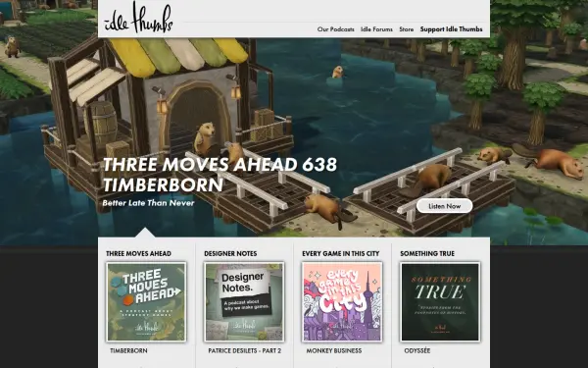This screenshot has height=368, width=588.
Task: Open Patrice Desilets - Part 2 episode
Action: click(x=244, y=350)
